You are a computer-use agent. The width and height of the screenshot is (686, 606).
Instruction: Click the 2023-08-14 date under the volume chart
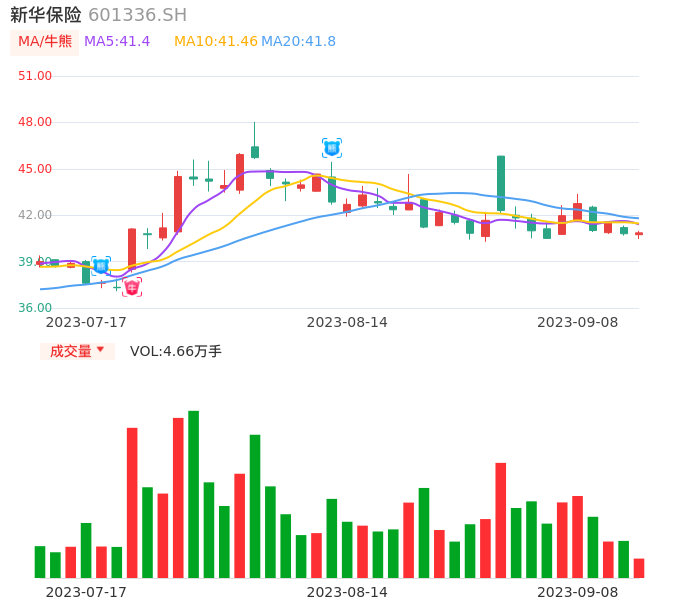[x=347, y=592]
